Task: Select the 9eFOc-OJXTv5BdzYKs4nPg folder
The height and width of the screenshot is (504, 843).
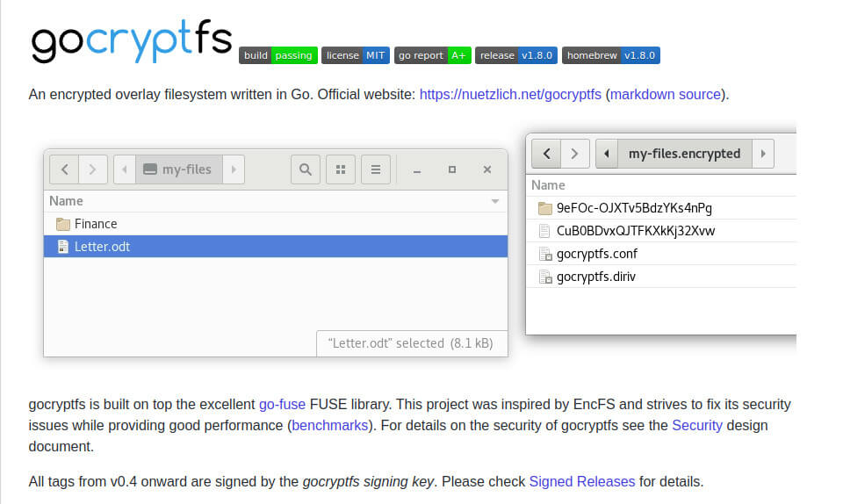Action: 661,208
